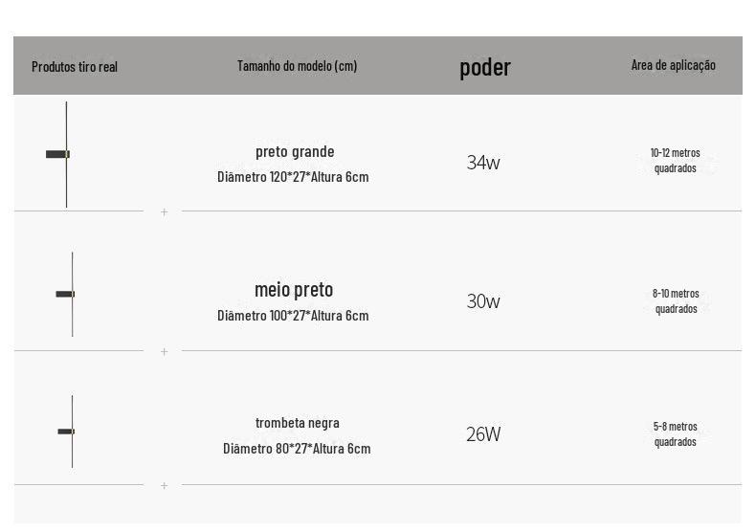Select the 'meio preto' model name
Viewport: 756px width, 532px height.
click(x=294, y=289)
